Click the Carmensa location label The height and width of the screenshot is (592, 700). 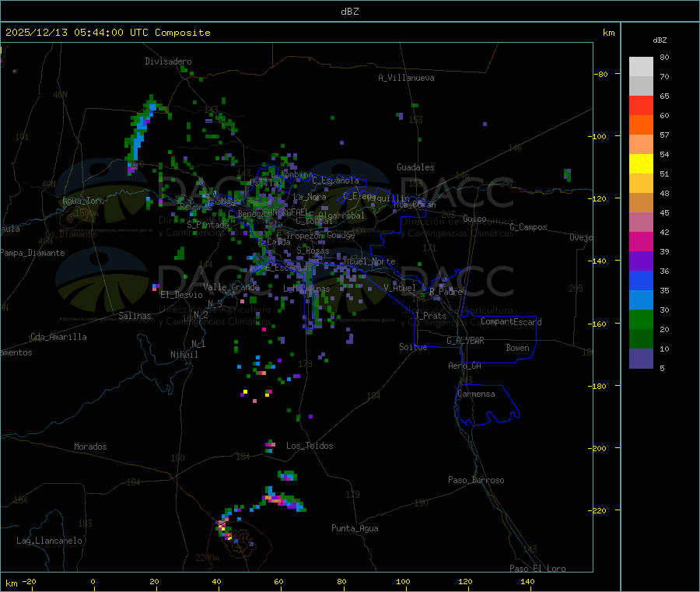tap(476, 394)
